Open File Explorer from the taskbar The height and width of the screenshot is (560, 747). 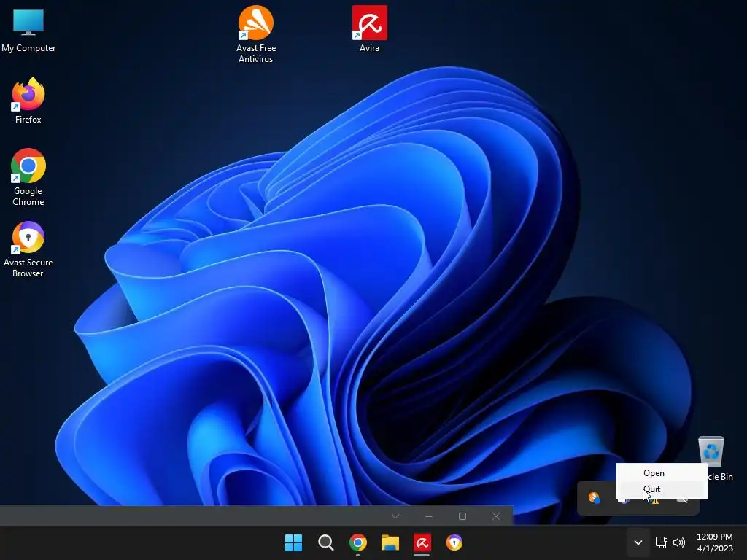tap(390, 542)
